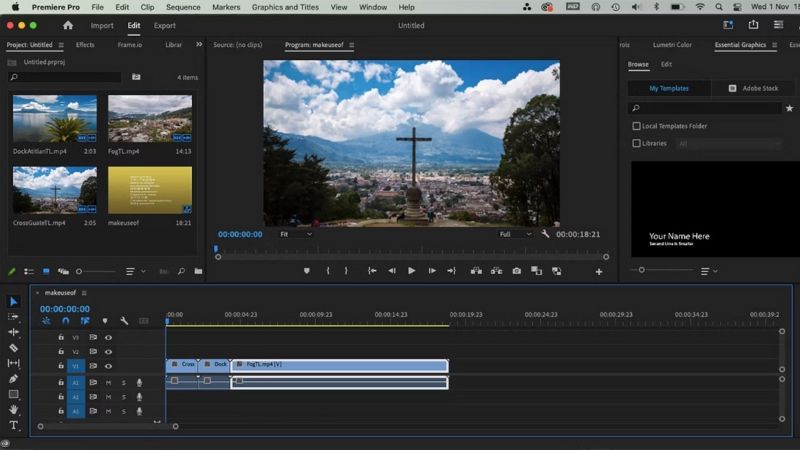Add a marker in the timeline
800x450 pixels.
pos(105,321)
